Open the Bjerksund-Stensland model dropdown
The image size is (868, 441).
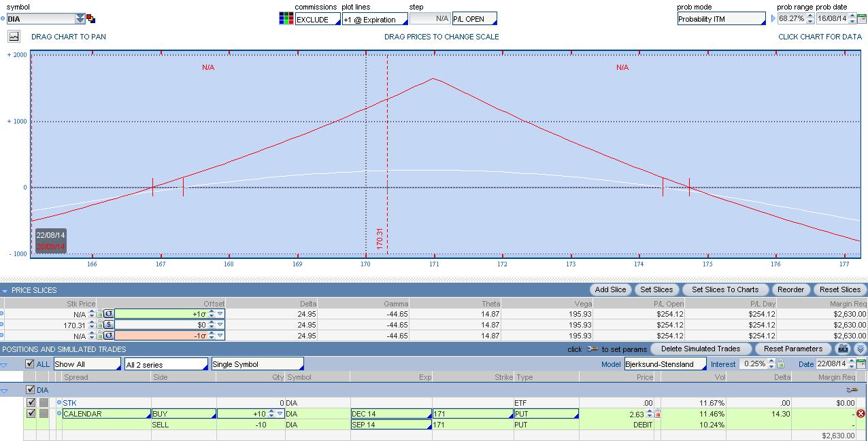pos(665,364)
